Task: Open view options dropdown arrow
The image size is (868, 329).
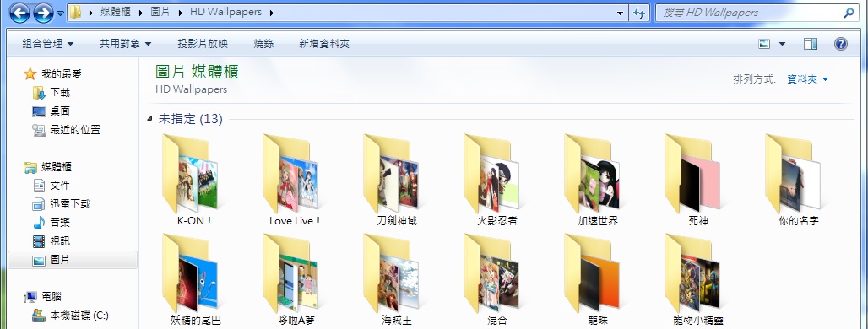Action: point(782,44)
